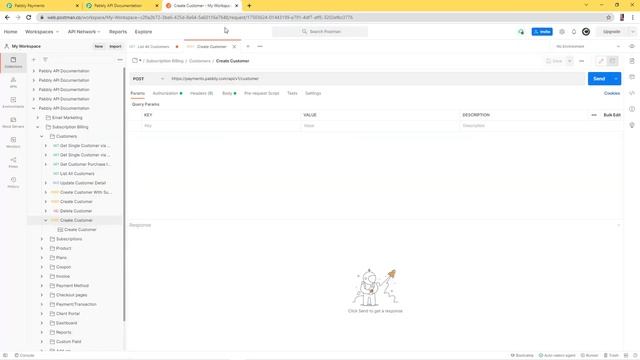Open the Upgrade dropdown arrow
The width and height of the screenshot is (640, 360).
click(633, 32)
